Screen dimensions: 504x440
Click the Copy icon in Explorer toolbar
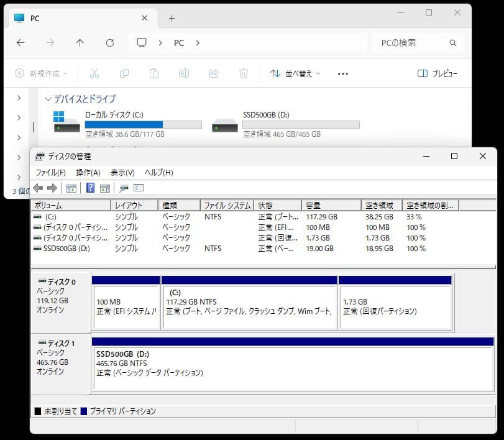coord(124,73)
